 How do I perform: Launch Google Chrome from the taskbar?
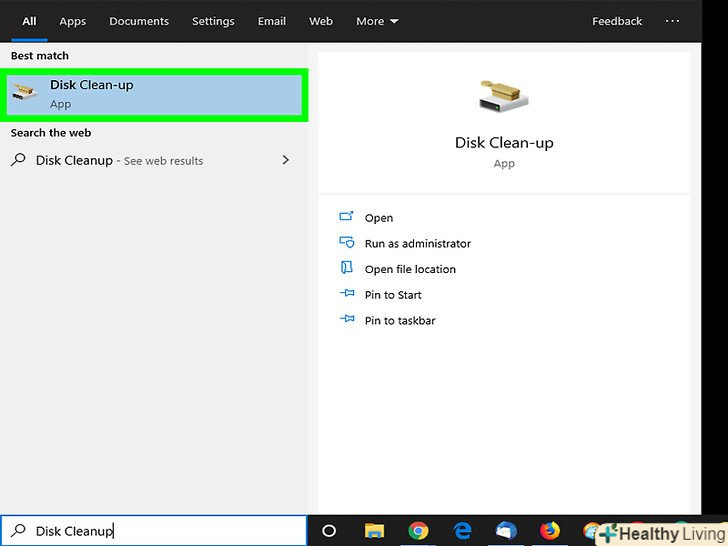coord(418,530)
